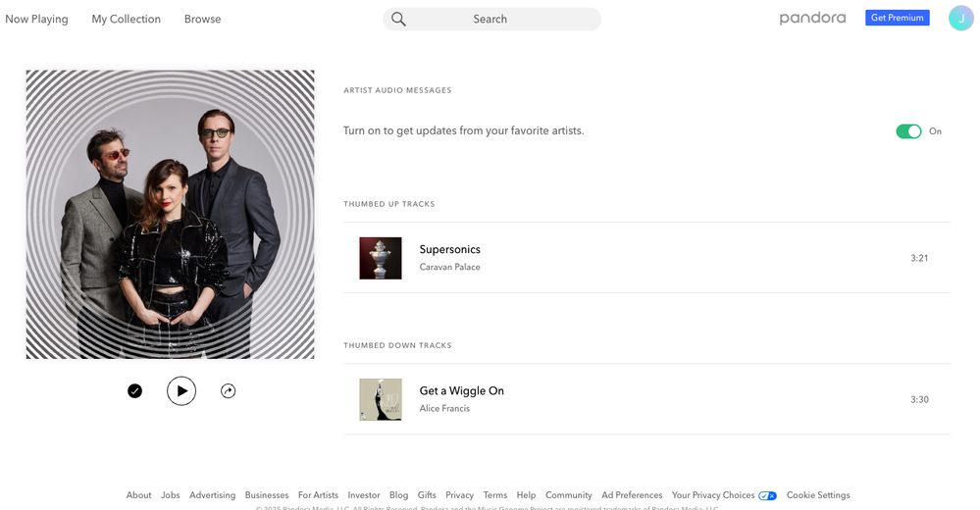Click the Pandora logo
This screenshot has height=510, width=980.
[812, 18]
